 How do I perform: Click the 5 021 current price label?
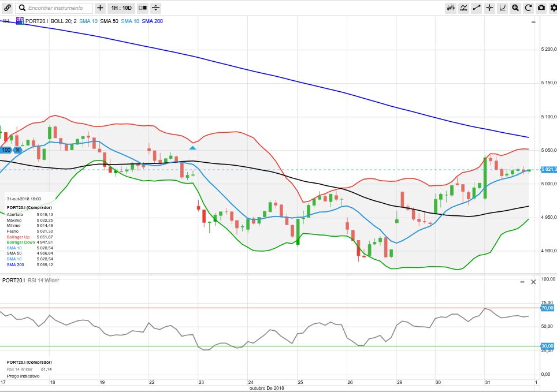(548, 170)
